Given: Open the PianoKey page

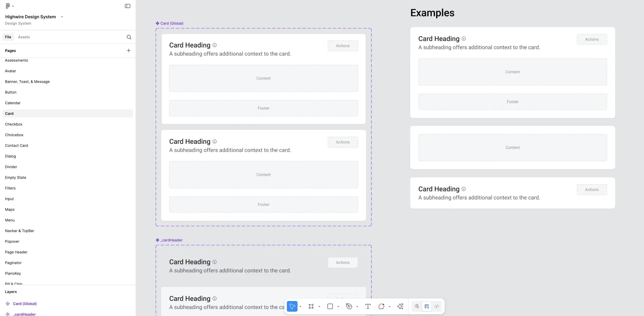Looking at the screenshot, I should (67, 273).
